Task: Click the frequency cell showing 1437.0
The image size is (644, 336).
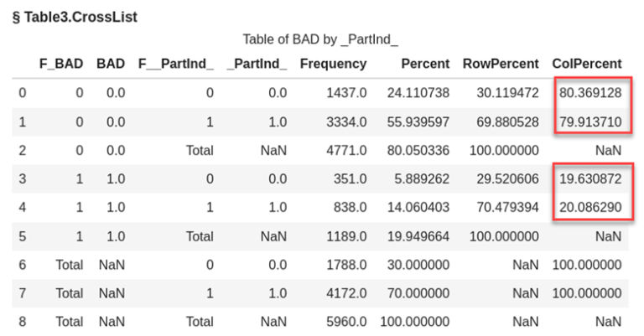Action: (x=346, y=93)
